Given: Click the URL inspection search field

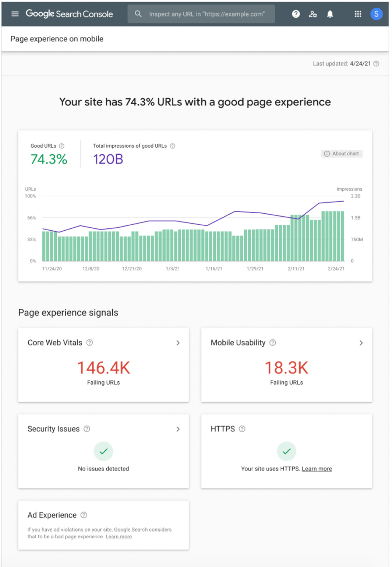Looking at the screenshot, I should click(x=201, y=14).
